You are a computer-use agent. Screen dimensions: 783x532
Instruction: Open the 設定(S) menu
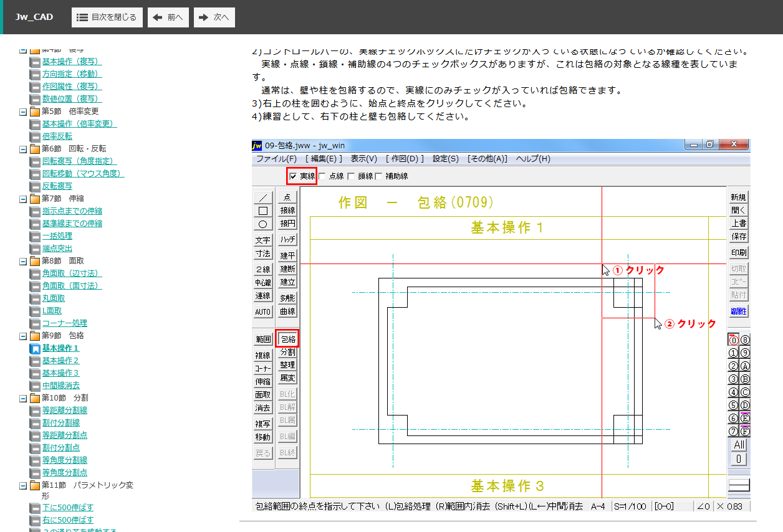(445, 159)
